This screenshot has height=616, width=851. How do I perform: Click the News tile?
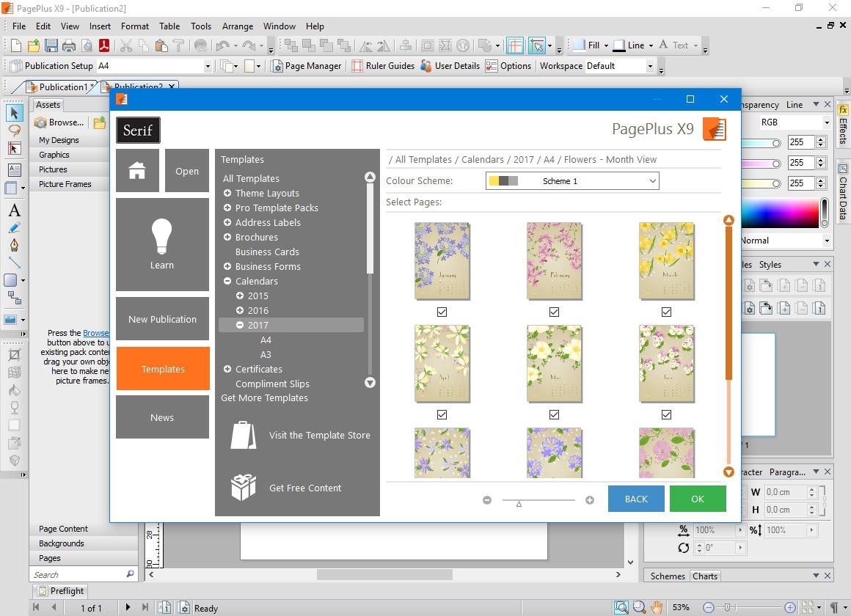click(x=162, y=417)
